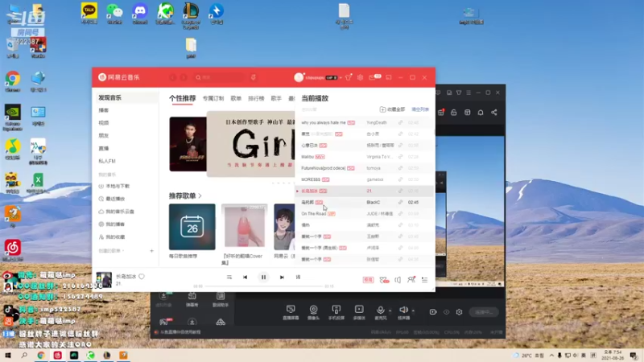The width and height of the screenshot is (644, 362).
Task: Switch to mini player mode icon
Action: point(389,77)
